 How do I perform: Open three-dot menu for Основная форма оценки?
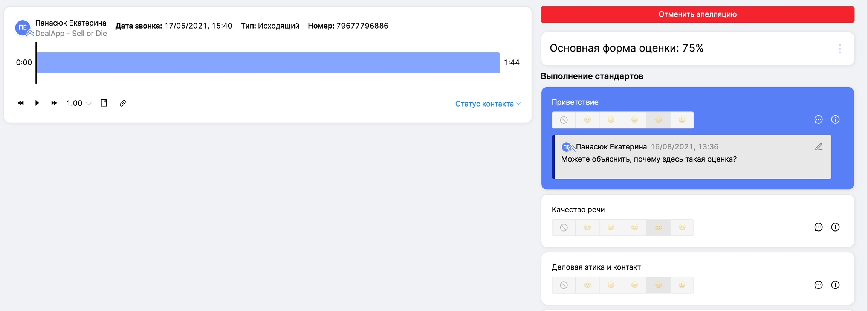pyautogui.click(x=840, y=49)
